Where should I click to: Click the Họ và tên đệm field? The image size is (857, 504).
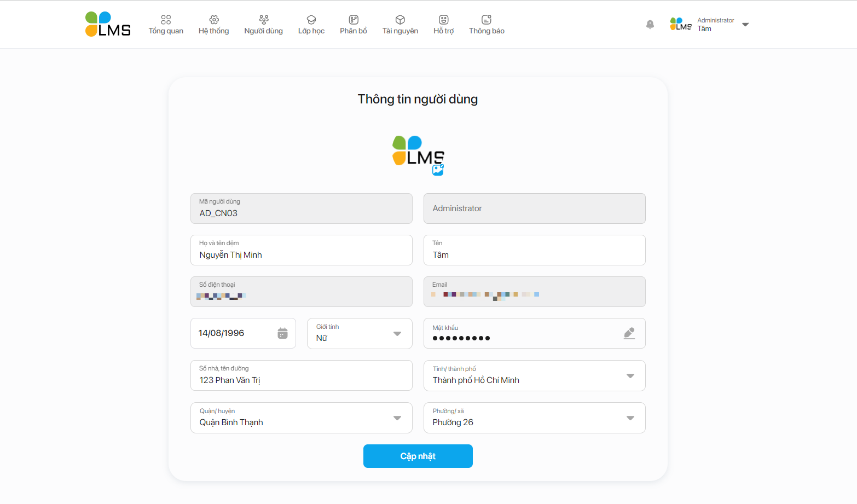click(x=301, y=254)
